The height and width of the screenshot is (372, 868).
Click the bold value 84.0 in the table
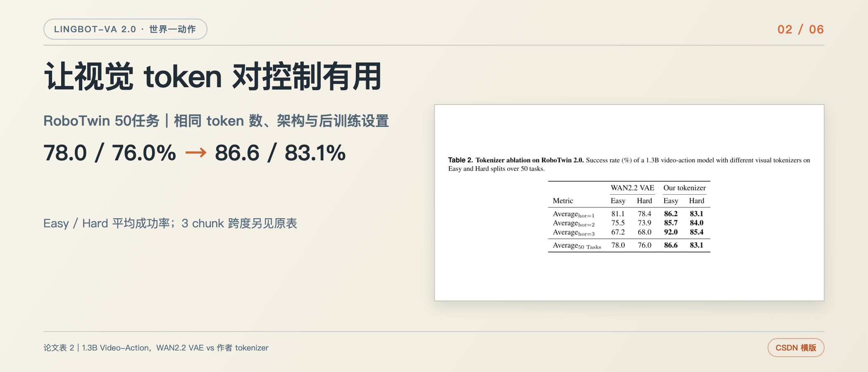[x=696, y=223]
